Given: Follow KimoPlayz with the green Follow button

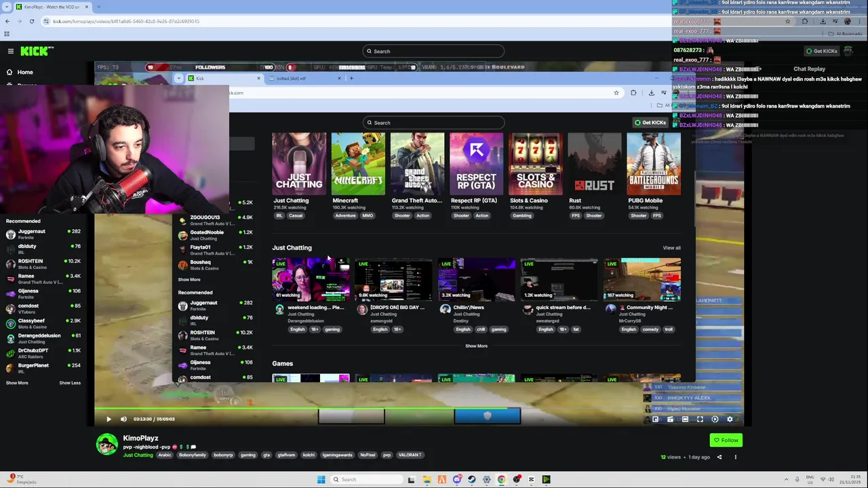Looking at the screenshot, I should 726,440.
